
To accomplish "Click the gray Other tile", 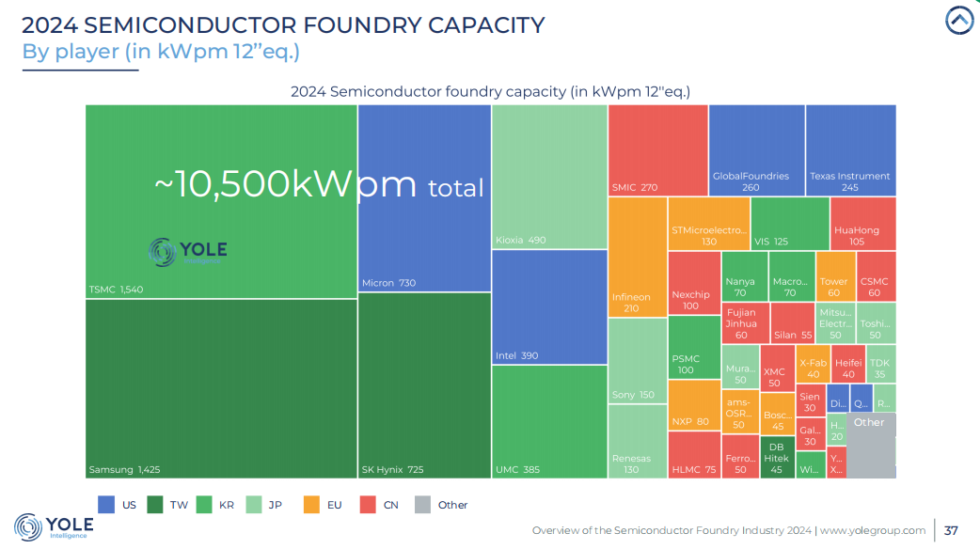I will tap(871, 446).
